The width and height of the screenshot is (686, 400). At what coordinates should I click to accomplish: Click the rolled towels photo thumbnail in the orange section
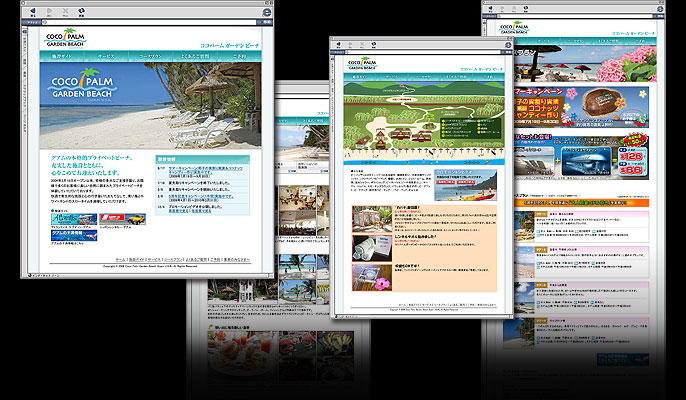tap(372, 248)
